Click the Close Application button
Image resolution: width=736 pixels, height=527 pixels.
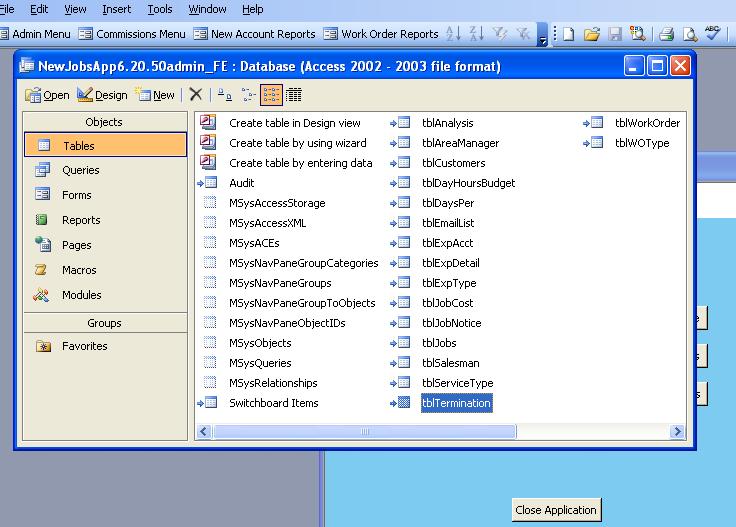556,510
